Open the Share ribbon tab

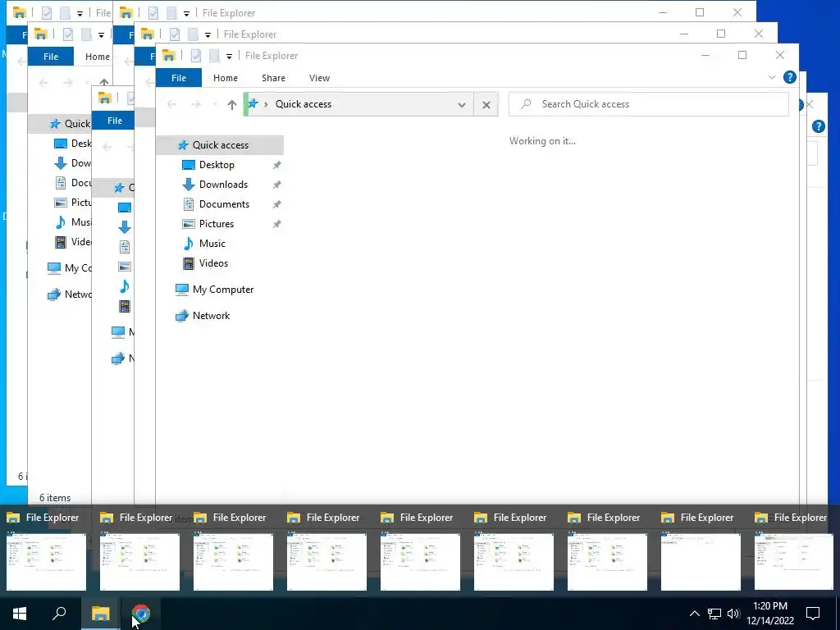pyautogui.click(x=273, y=78)
